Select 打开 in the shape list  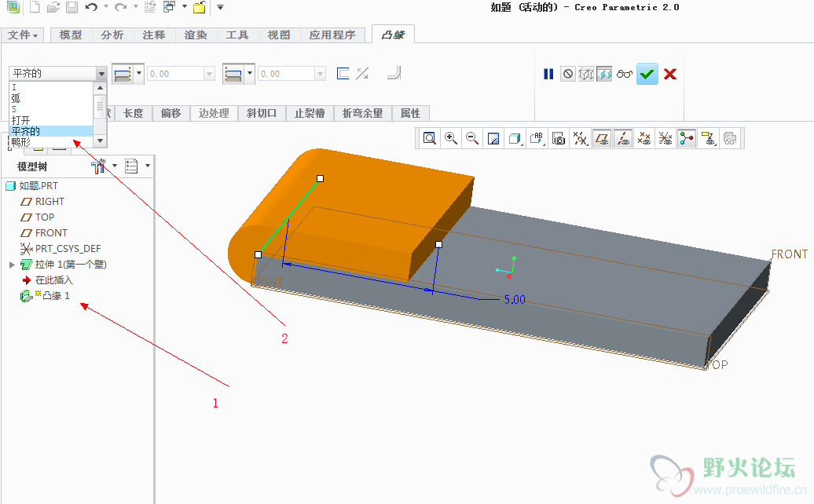click(51, 120)
